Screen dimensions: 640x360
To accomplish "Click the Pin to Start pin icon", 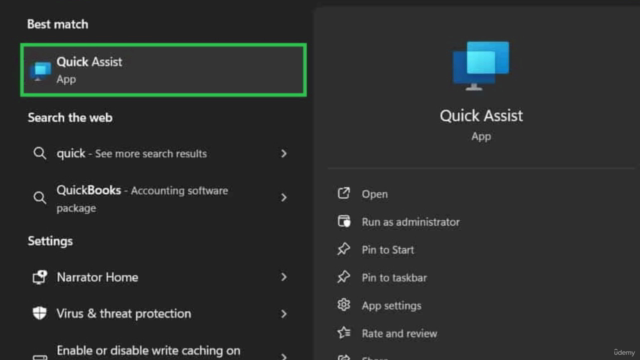I will (344, 249).
